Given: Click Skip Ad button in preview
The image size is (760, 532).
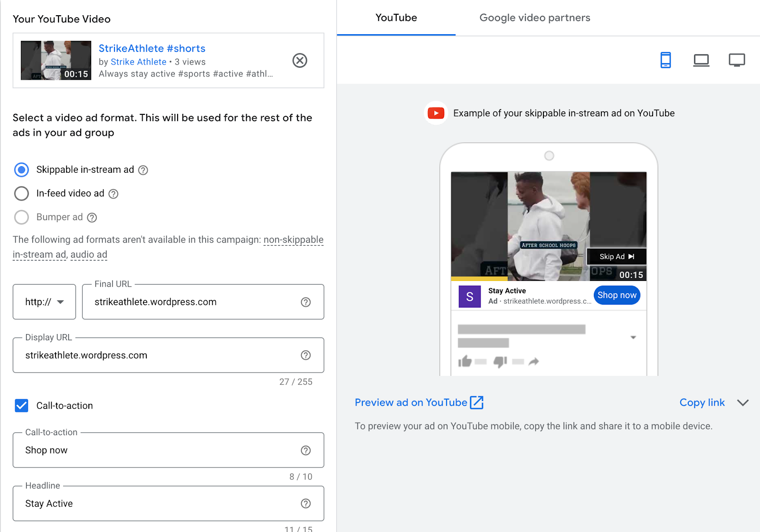Looking at the screenshot, I should (617, 256).
